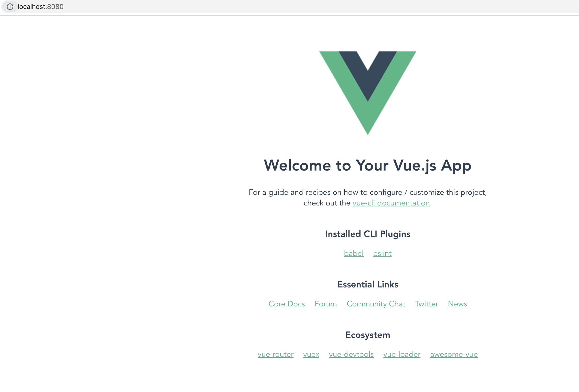The height and width of the screenshot is (392, 579).
Task: Expand installed CLI plugins section
Action: click(367, 234)
